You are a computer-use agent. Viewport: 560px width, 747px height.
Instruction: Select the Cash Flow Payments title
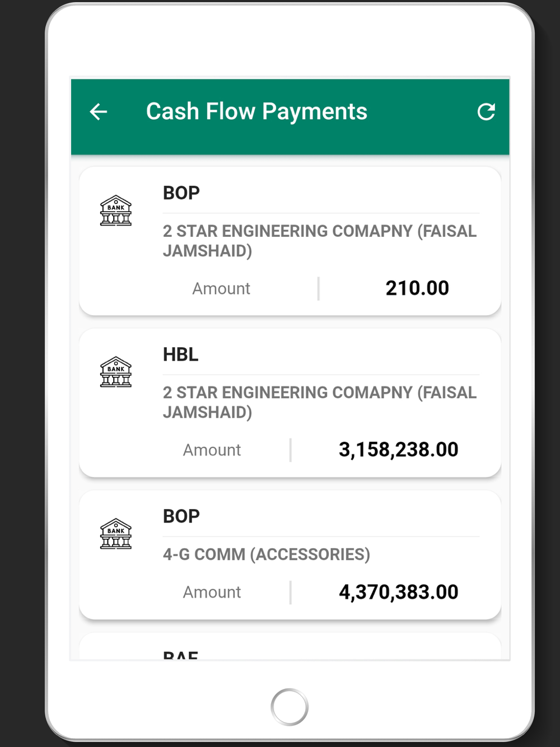coord(256,111)
